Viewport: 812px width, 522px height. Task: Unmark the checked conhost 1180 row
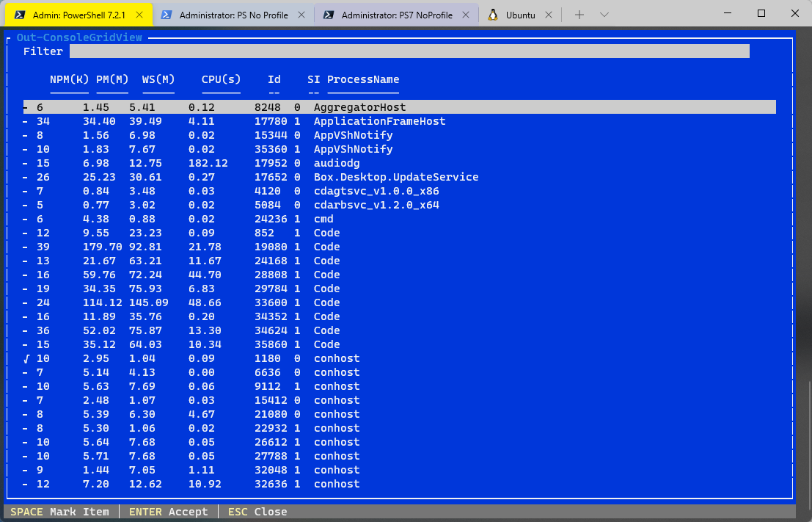(x=26, y=358)
